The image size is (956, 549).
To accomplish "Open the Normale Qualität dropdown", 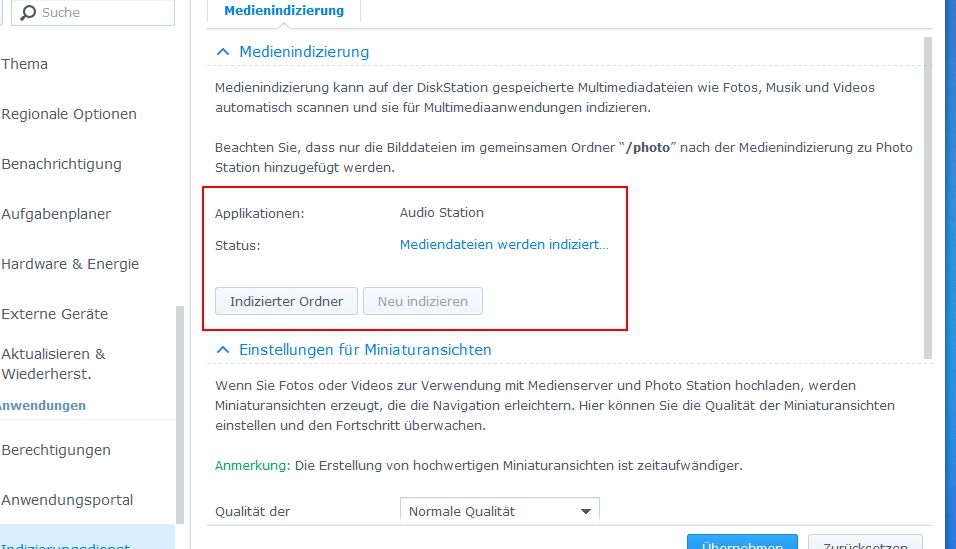I will pyautogui.click(x=499, y=510).
